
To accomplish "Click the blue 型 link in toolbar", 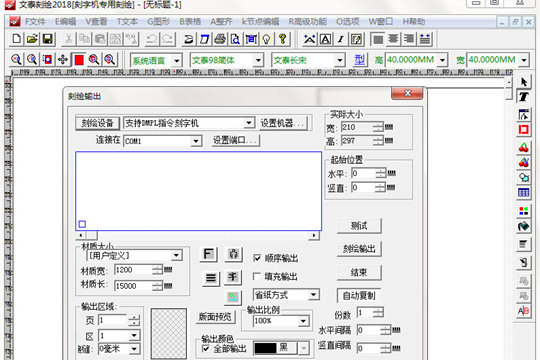I will point(360,60).
